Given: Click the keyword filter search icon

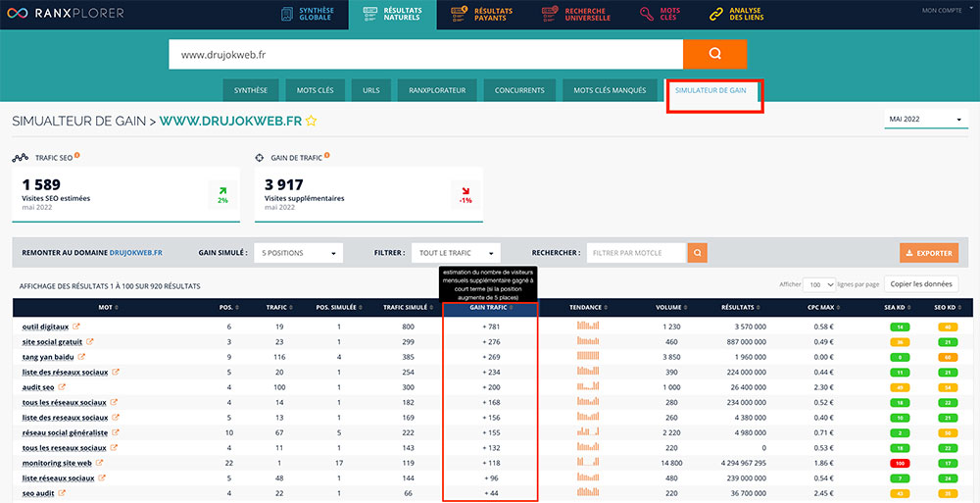Looking at the screenshot, I should click(698, 253).
